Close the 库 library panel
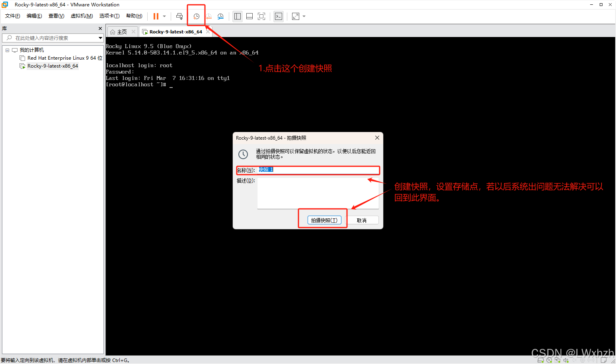Screen dimensions: 616x364 coord(100,29)
